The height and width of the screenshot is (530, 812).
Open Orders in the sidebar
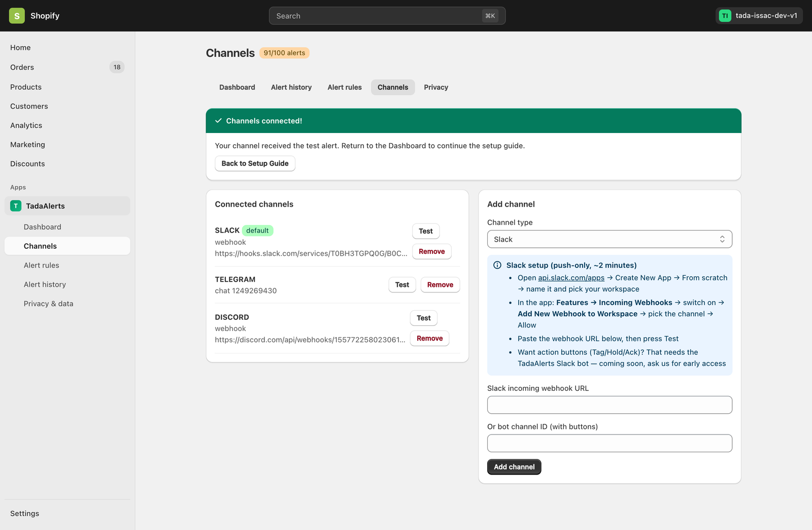coord(67,67)
